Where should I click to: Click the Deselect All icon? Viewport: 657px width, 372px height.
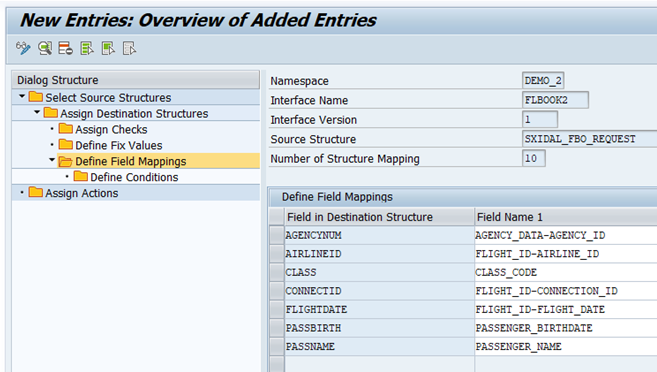(129, 48)
